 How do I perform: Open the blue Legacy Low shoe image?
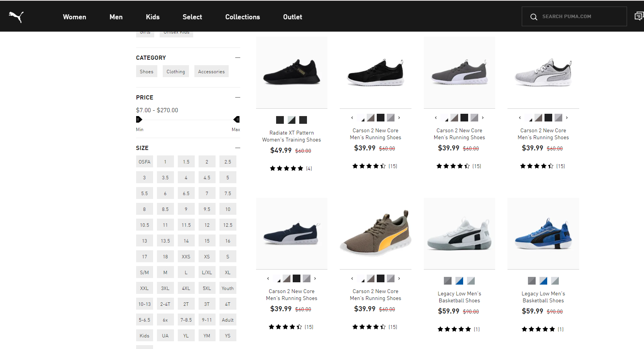[x=543, y=233]
